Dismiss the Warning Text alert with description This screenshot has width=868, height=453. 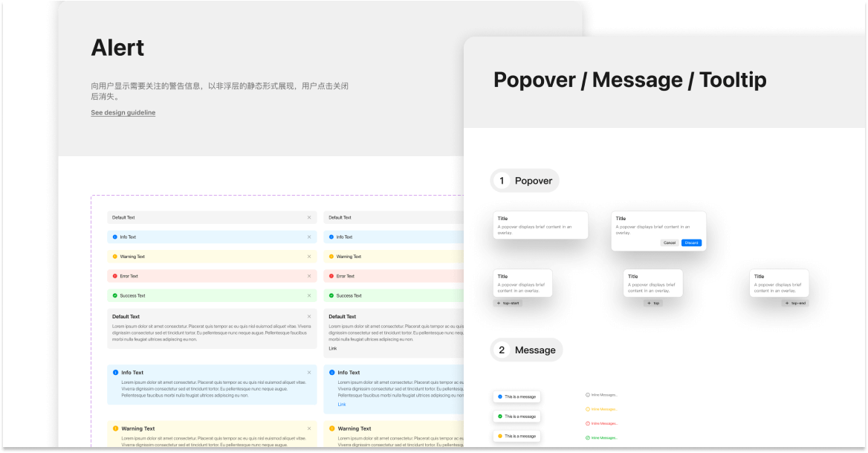click(309, 428)
